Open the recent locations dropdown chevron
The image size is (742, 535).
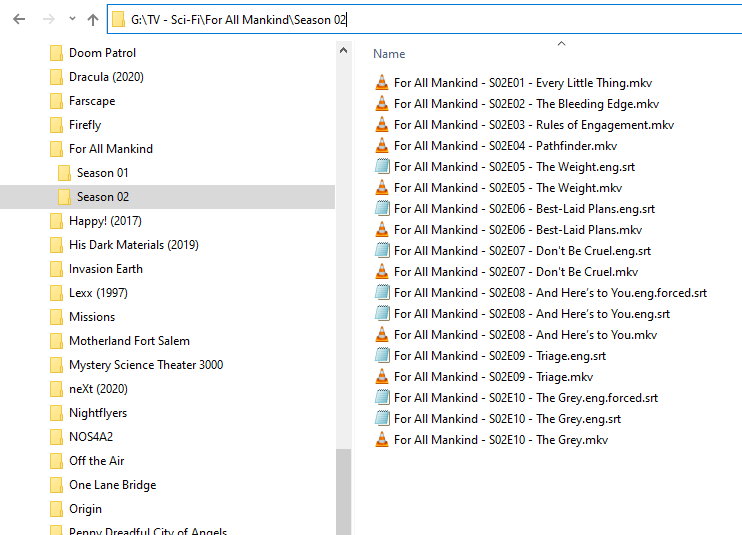(72, 19)
